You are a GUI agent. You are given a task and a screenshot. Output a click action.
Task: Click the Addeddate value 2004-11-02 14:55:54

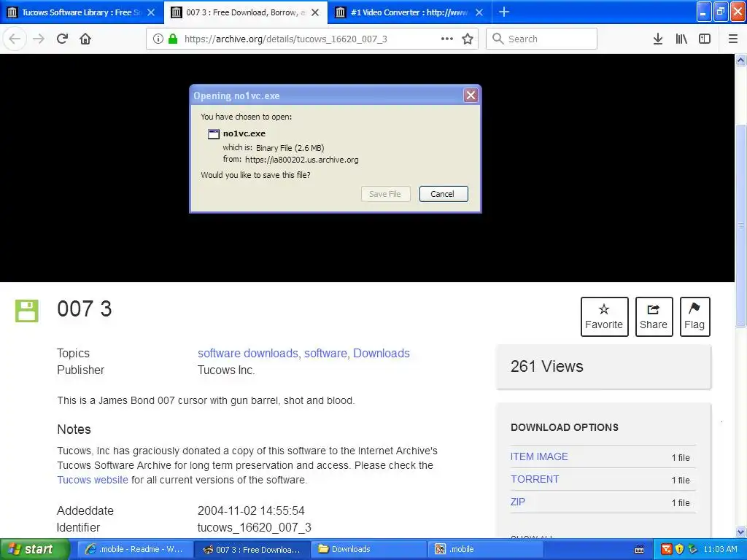pyautogui.click(x=251, y=511)
